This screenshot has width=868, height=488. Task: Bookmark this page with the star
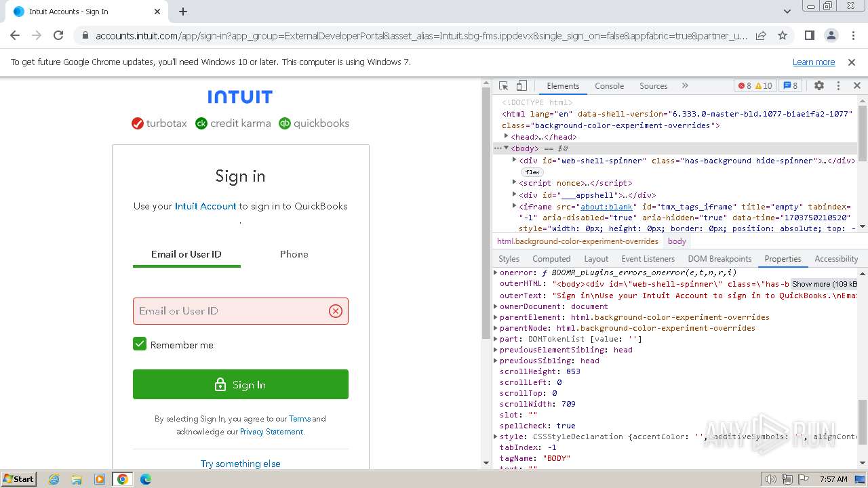click(783, 35)
